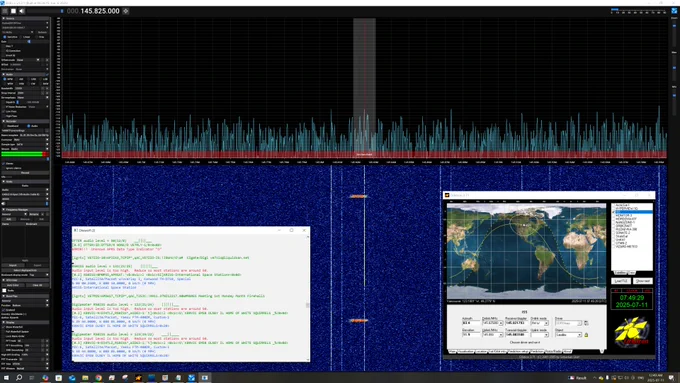
Task: Click Load TLE button in Orbitron
Action: pyautogui.click(x=621, y=281)
